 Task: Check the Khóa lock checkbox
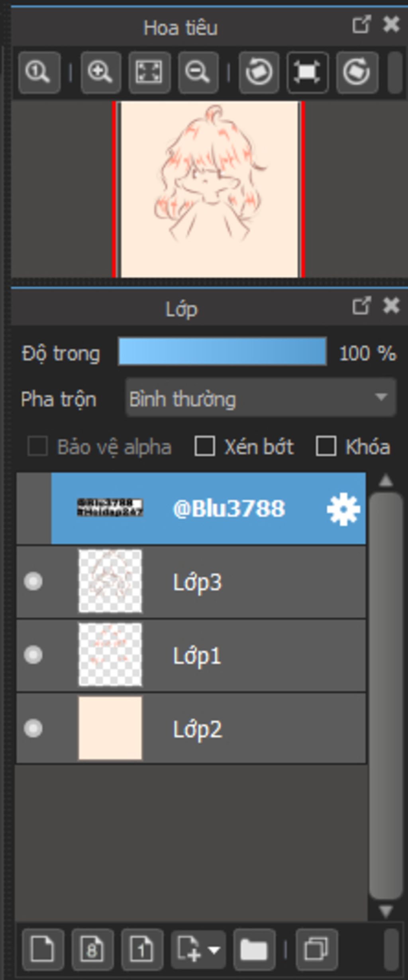[326, 446]
